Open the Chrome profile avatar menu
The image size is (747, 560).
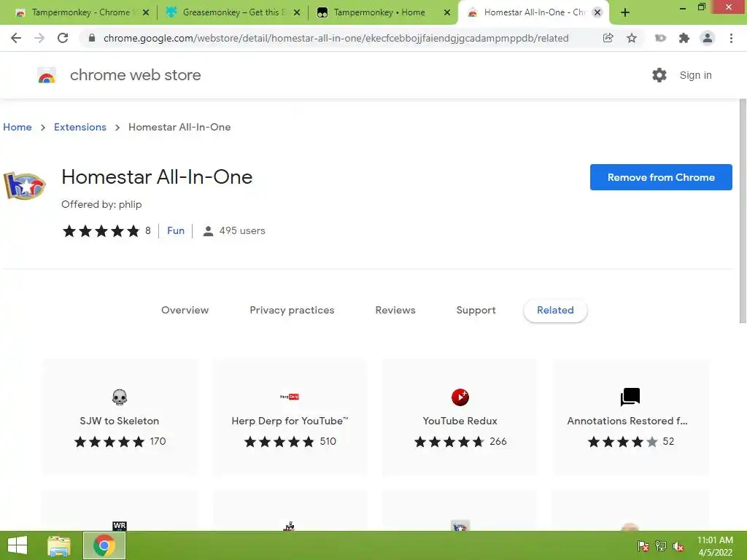[708, 38]
